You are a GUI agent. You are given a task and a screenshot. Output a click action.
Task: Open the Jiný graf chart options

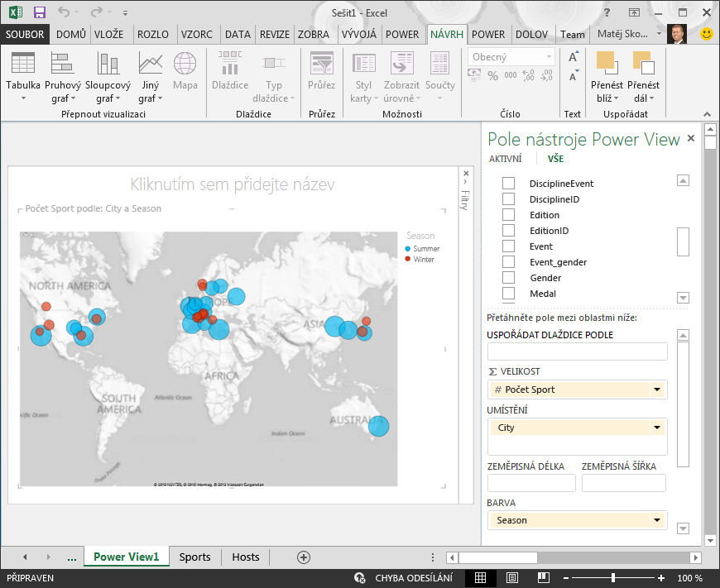150,77
